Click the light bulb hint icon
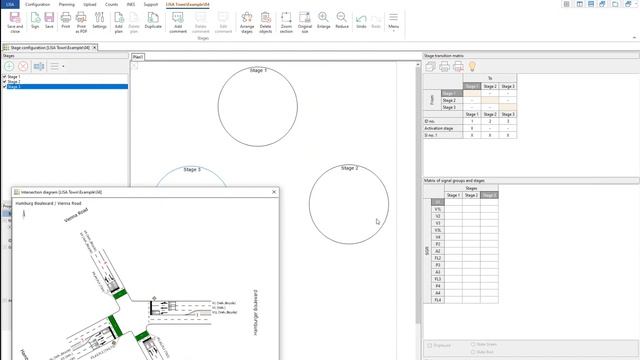640x360 pixels. pyautogui.click(x=472, y=66)
